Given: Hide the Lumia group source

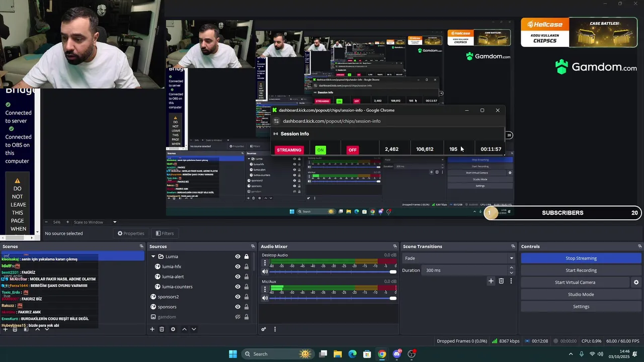Looking at the screenshot, I should tap(238, 256).
